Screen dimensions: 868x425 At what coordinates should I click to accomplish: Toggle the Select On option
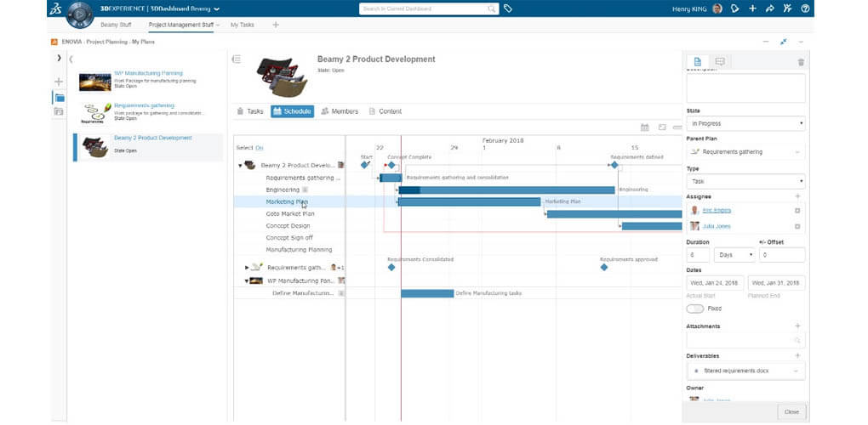pos(259,148)
